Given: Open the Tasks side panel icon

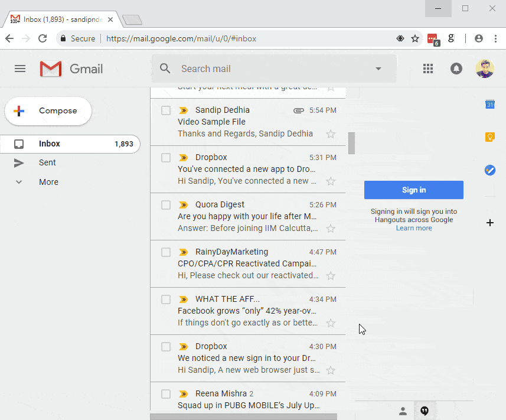Looking at the screenshot, I should pos(490,170).
